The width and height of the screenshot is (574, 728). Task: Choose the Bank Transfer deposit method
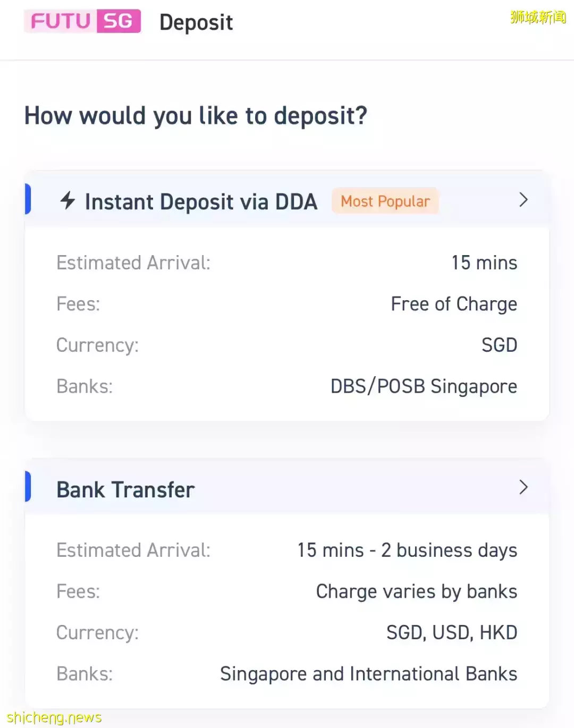pyautogui.click(x=125, y=490)
